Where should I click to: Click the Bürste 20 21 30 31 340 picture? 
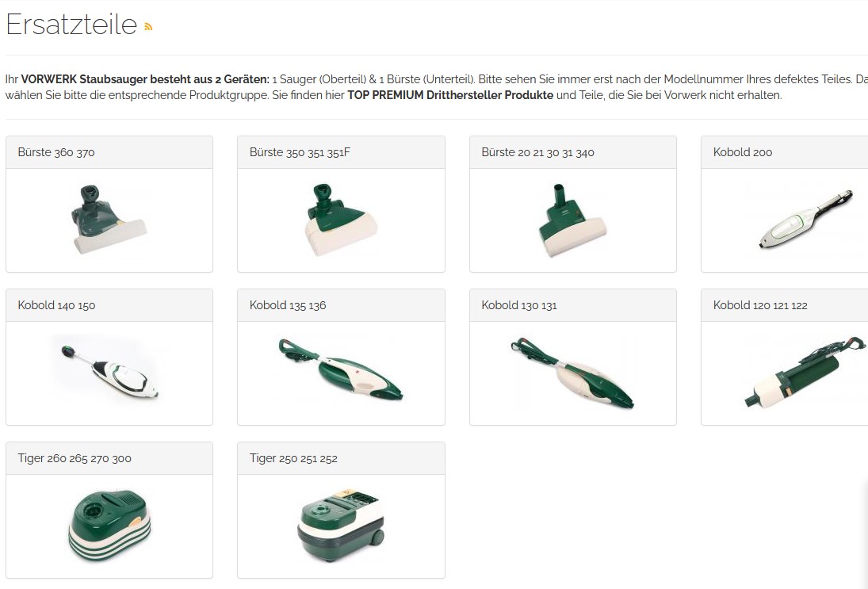coord(572,220)
